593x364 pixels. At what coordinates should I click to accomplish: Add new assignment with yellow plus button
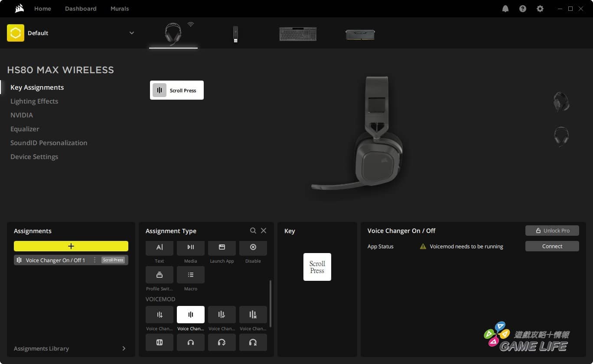coord(71,246)
